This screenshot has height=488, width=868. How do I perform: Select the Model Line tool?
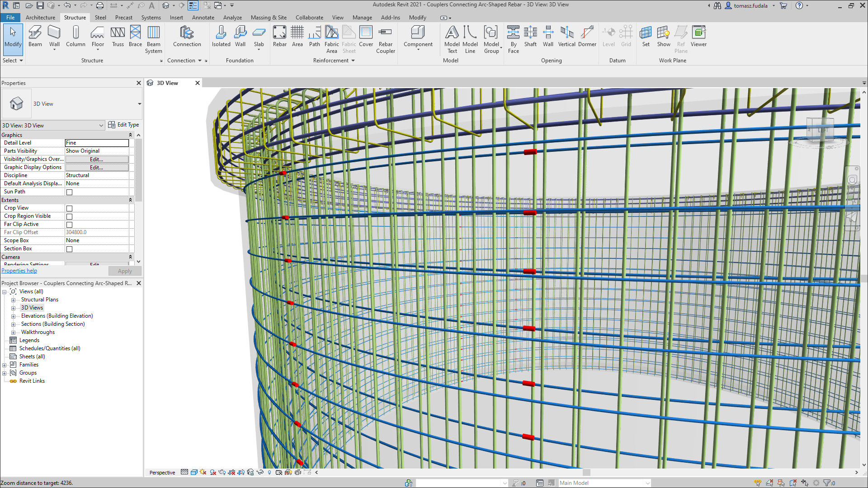(x=470, y=39)
